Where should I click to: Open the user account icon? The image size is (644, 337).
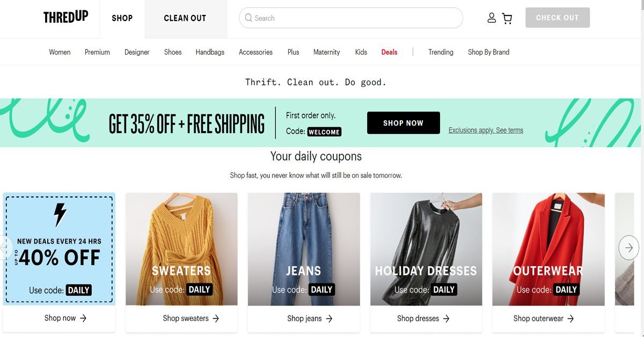point(492,18)
